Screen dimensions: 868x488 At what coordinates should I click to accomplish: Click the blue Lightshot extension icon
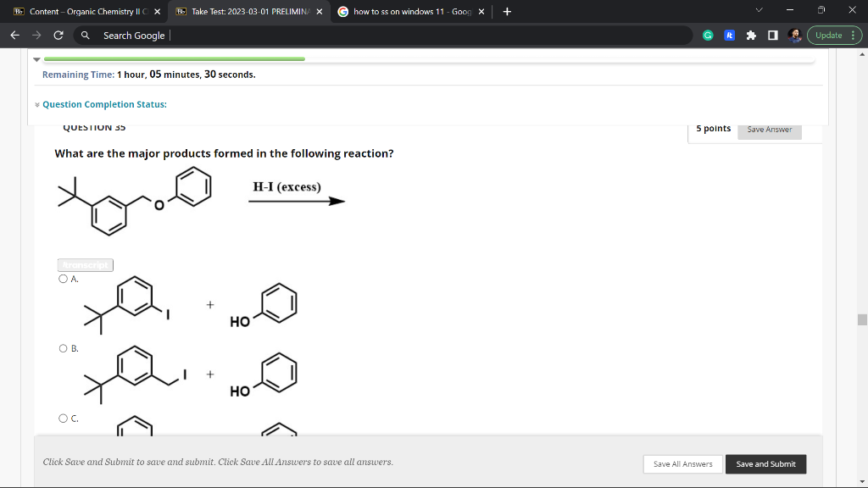pyautogui.click(x=729, y=35)
